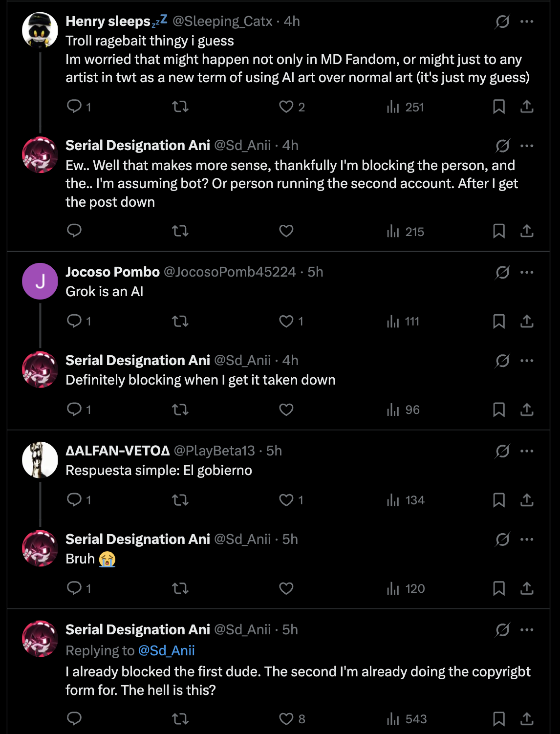Reply to "Respuesta simple: El gobierno" tweet
Screen dimensions: 560x734
(x=74, y=500)
